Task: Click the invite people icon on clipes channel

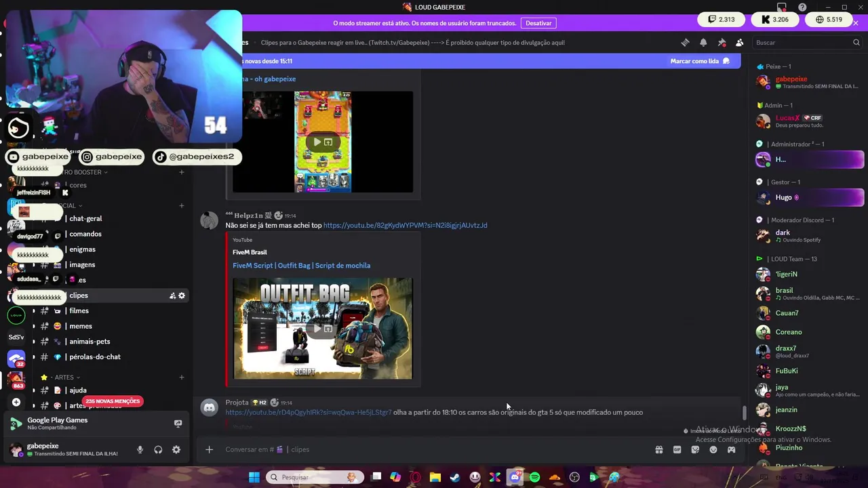Action: coord(172,296)
